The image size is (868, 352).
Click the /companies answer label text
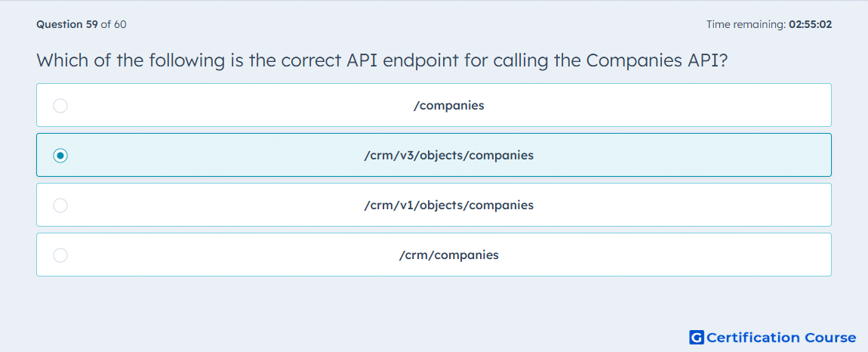[x=449, y=105]
